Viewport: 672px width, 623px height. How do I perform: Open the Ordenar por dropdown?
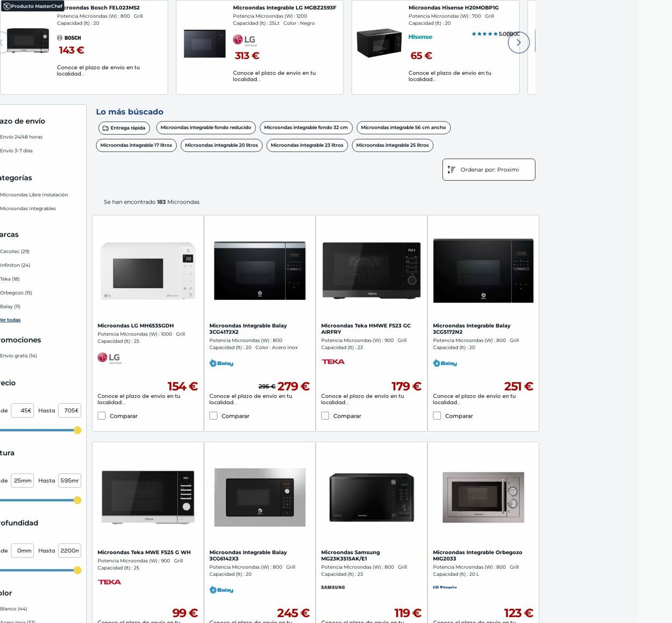[x=489, y=169]
